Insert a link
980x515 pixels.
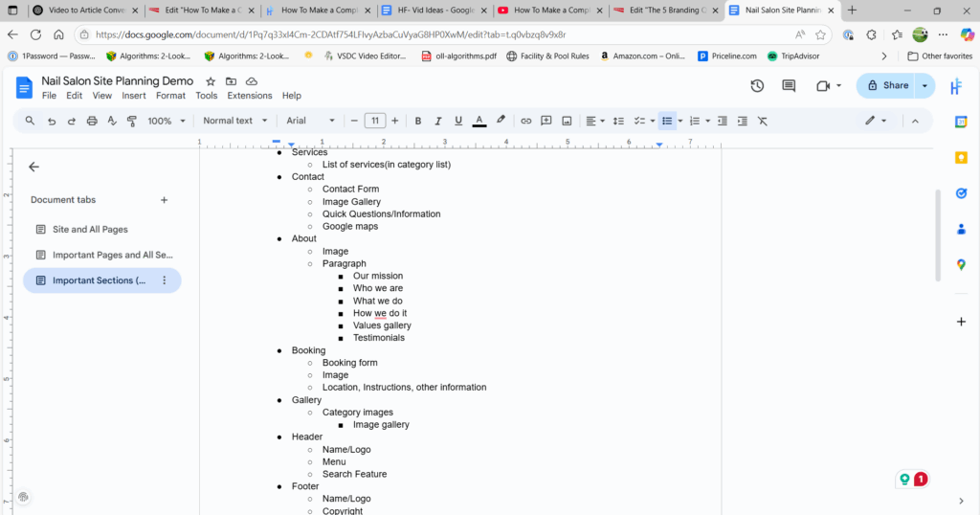pyautogui.click(x=525, y=122)
